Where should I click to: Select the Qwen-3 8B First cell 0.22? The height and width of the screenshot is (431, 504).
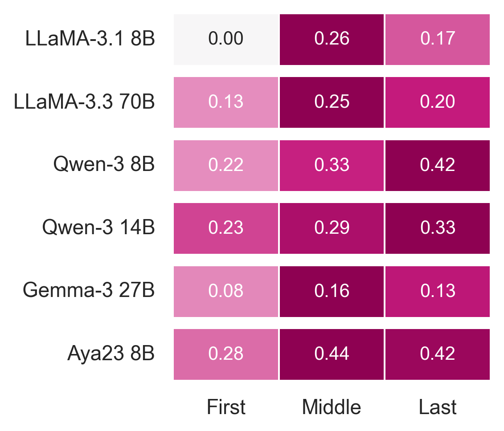[x=226, y=165]
